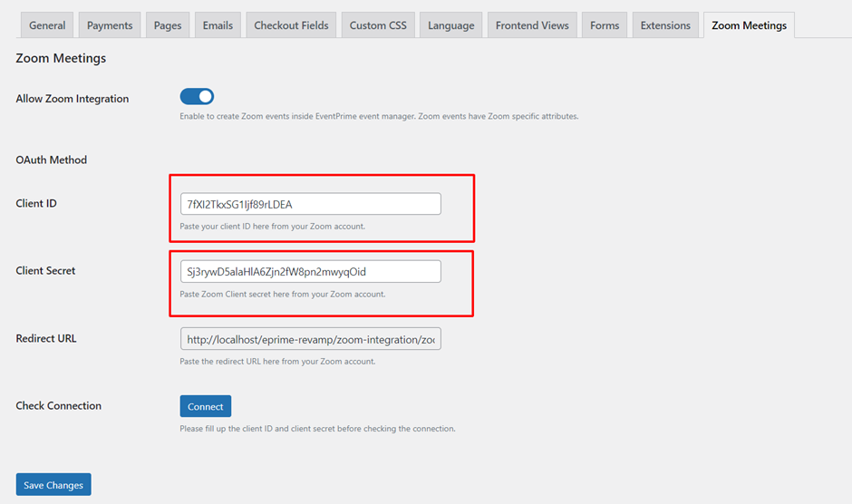Open the Language tab
Viewport: 852px width, 504px height.
450,25
